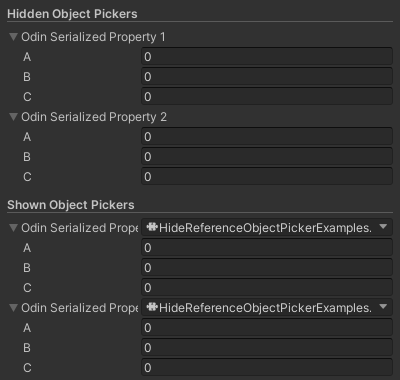This screenshot has width=400, height=380.
Task: Collapse last Odin Serialized Property foldout
Action: pyautogui.click(x=13, y=308)
